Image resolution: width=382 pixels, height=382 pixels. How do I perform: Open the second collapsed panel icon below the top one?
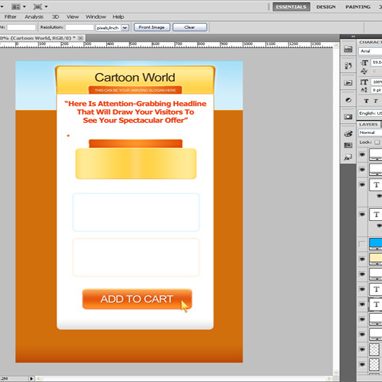348,66
